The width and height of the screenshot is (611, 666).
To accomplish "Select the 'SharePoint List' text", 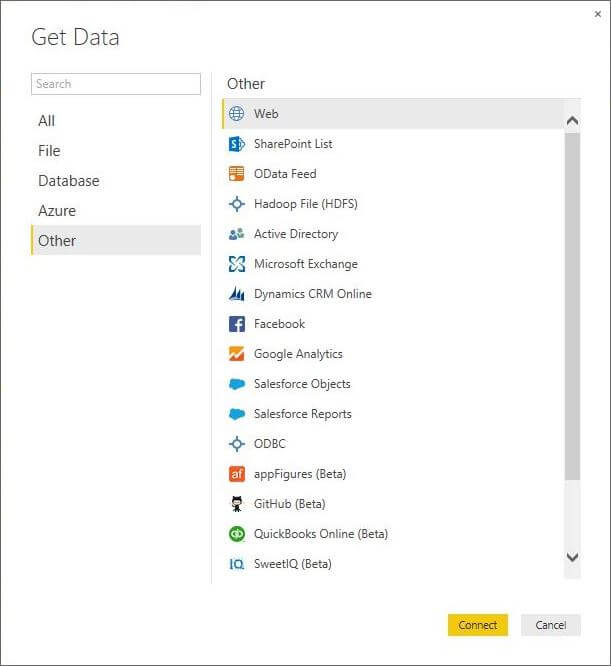I will (x=293, y=144).
